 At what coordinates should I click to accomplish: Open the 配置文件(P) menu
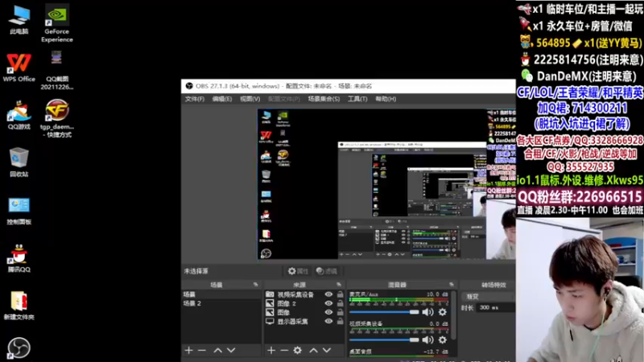(x=284, y=99)
